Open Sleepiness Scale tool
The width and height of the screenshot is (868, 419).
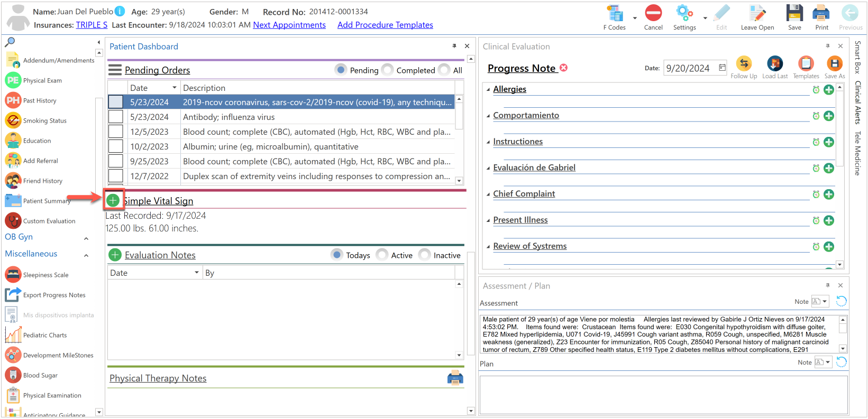point(37,275)
